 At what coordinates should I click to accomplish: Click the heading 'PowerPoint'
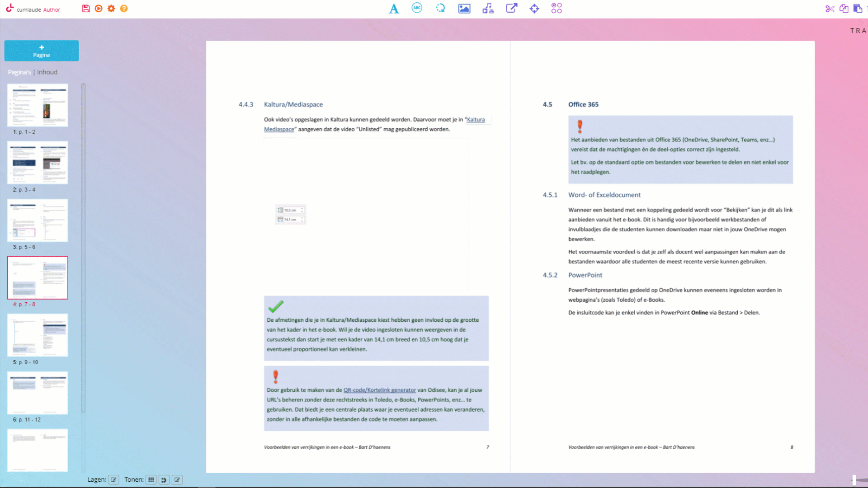point(585,275)
